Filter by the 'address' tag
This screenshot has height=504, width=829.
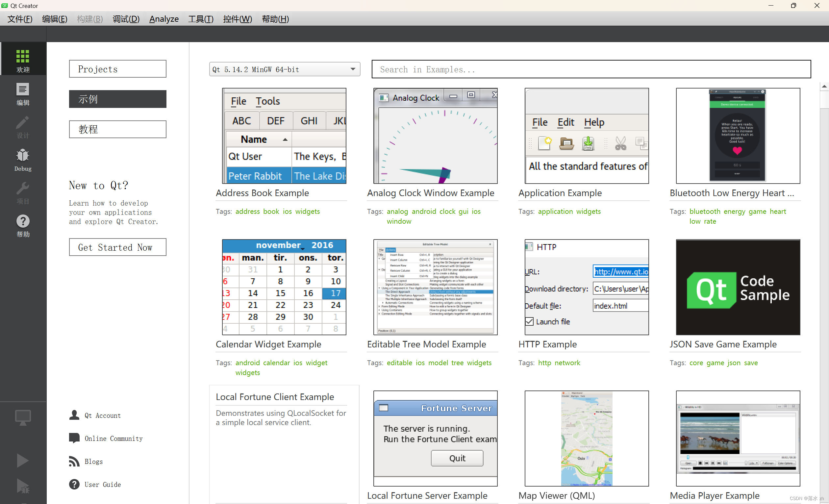click(247, 211)
